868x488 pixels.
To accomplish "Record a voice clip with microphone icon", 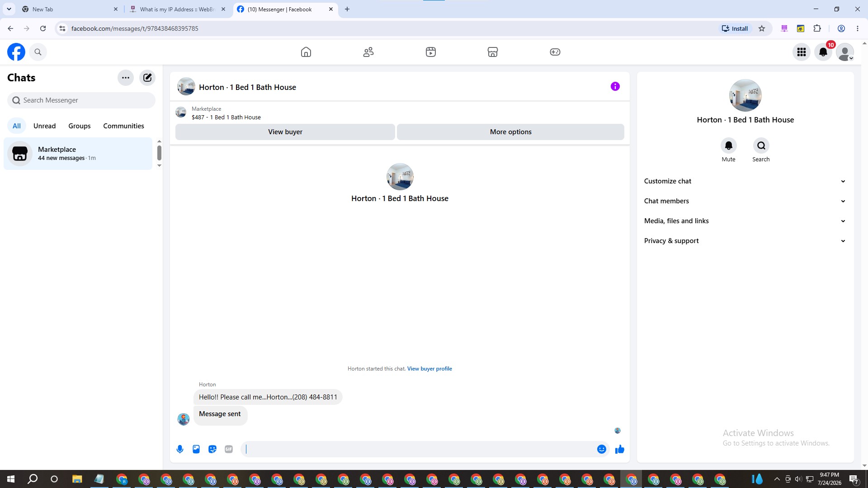I will [x=180, y=449].
